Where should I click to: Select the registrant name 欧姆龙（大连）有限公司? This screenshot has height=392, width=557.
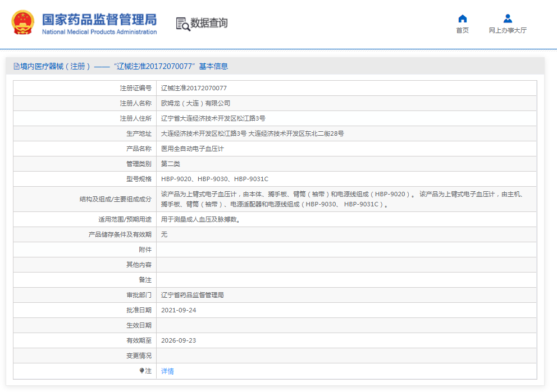point(195,103)
